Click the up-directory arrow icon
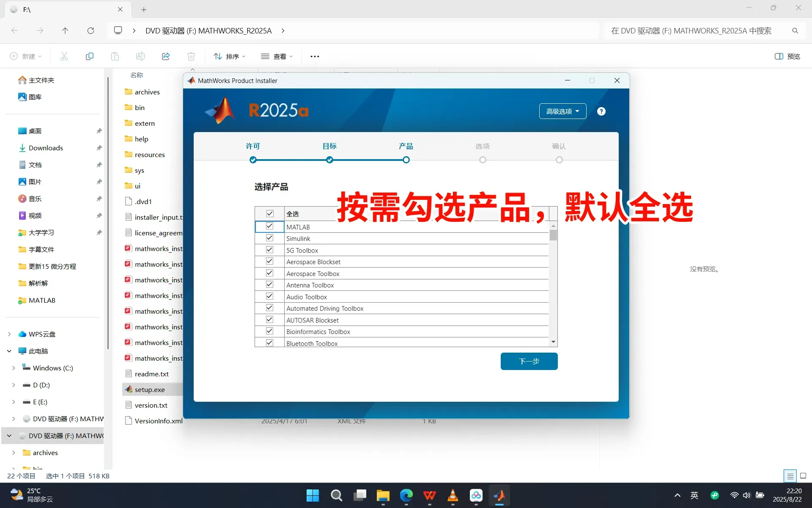Screen dimensions: 812x508 coord(65,30)
